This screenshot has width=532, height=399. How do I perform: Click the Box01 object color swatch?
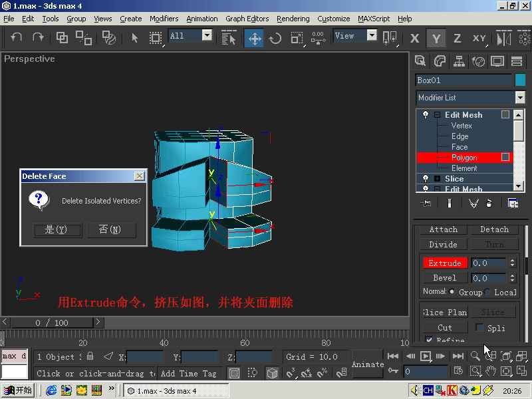(520, 80)
